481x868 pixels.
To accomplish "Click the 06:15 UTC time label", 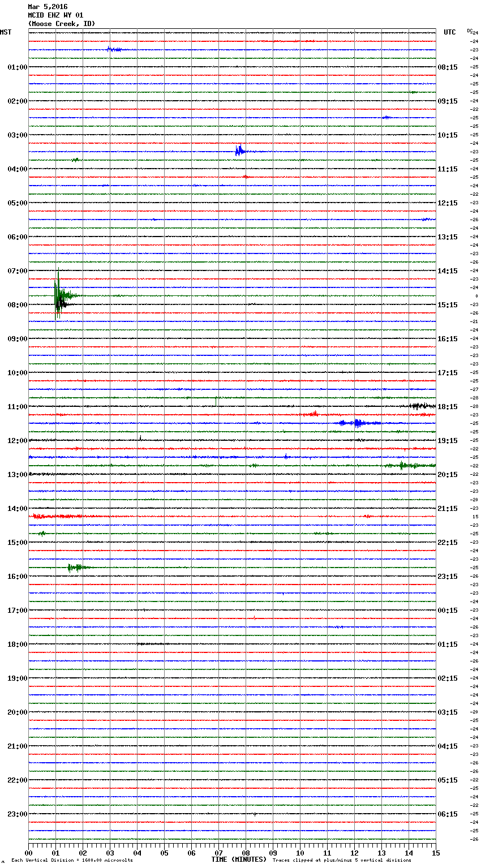I will 448,814.
